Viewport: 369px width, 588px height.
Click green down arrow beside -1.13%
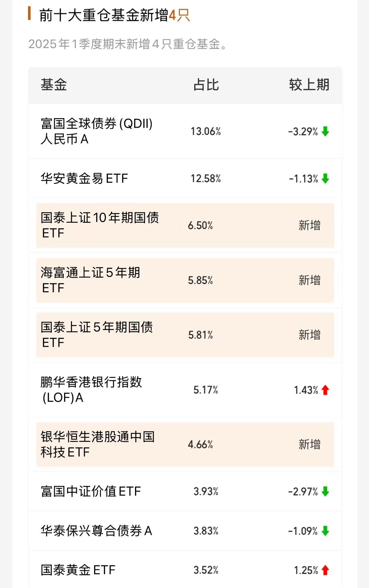(325, 179)
